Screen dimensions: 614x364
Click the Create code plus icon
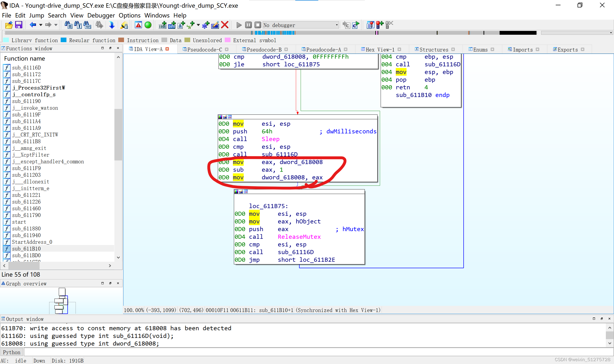(x=162, y=25)
